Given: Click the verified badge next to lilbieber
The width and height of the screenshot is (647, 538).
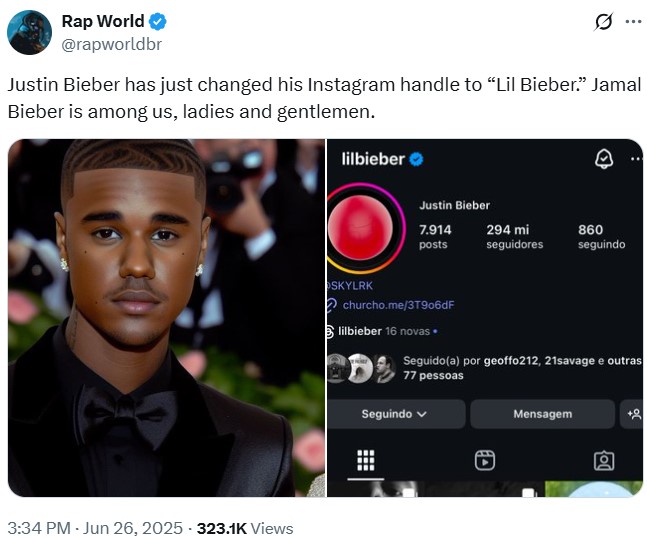Looking at the screenshot, I should [x=416, y=159].
